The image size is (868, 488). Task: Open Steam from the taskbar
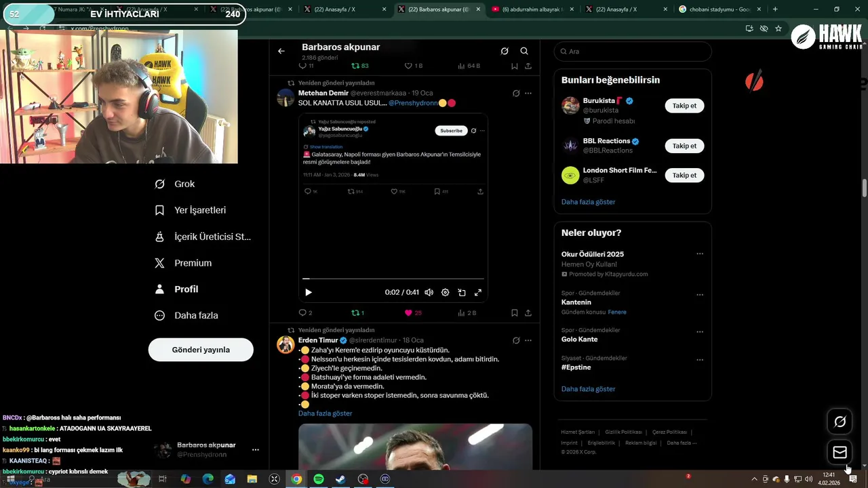pos(341,479)
